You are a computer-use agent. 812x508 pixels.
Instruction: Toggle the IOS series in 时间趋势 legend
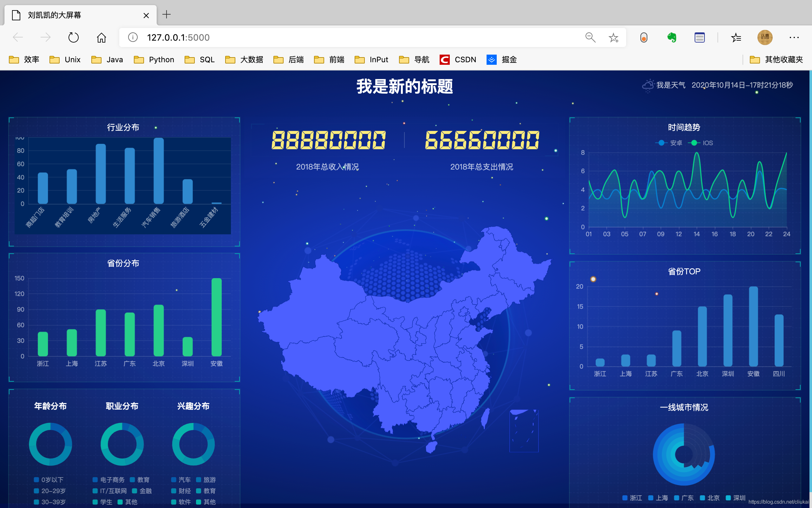[x=700, y=143]
